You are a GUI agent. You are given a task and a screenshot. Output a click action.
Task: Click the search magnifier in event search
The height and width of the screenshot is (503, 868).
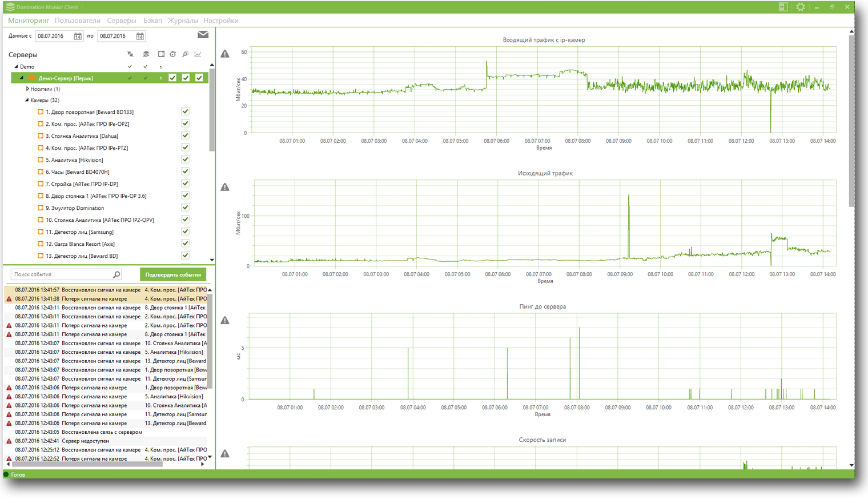point(116,274)
